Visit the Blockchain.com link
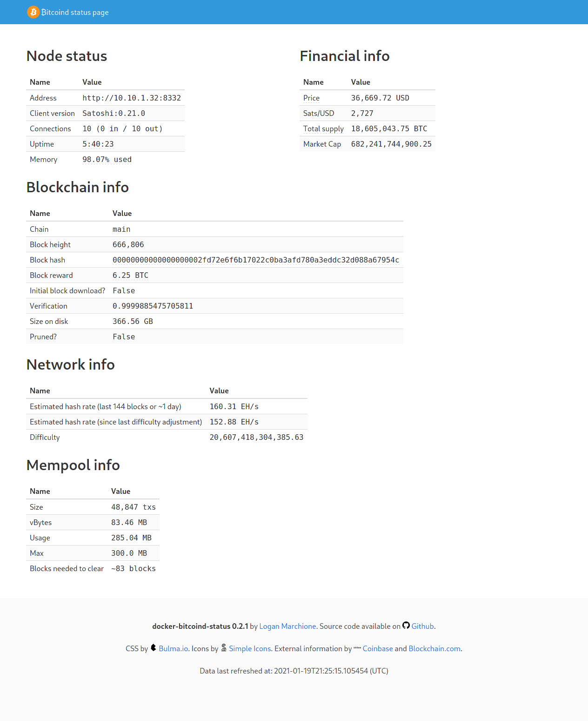Image resolution: width=588 pixels, height=721 pixels. click(434, 649)
